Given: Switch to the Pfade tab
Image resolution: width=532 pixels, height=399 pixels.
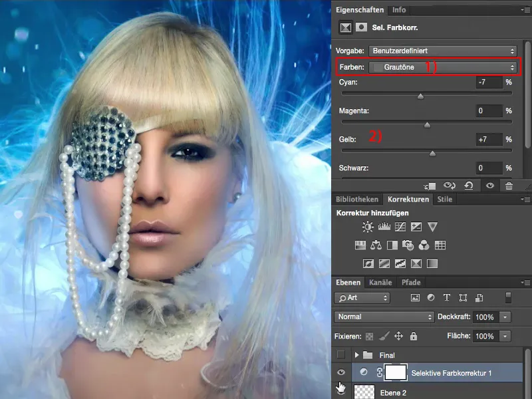Looking at the screenshot, I should point(411,282).
